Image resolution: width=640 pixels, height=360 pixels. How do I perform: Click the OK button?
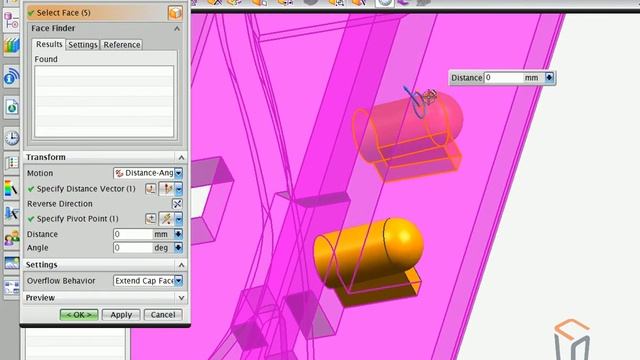[79, 315]
